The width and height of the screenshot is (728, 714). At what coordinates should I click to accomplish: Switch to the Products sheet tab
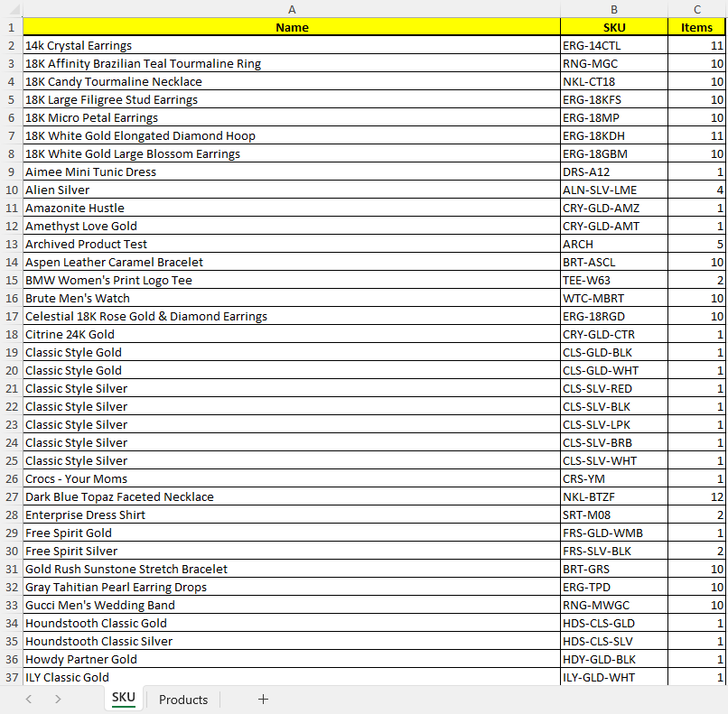183,700
